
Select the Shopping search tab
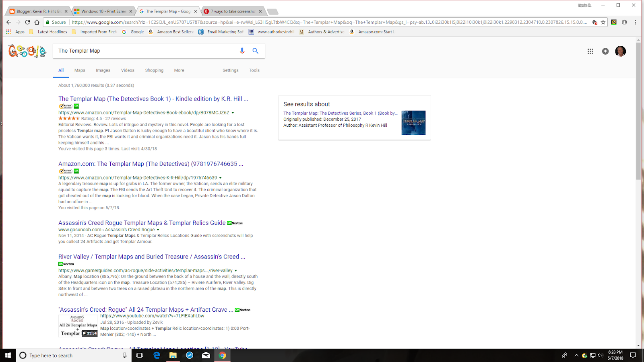tap(154, 70)
